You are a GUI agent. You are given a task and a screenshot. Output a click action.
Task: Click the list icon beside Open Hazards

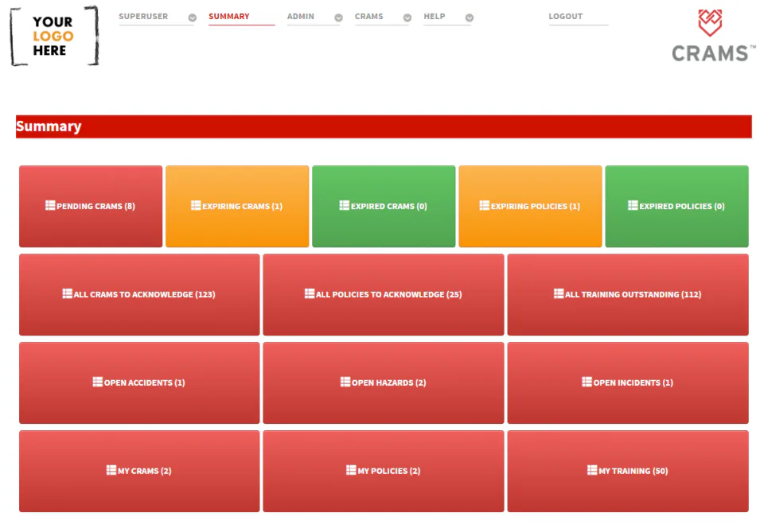point(345,382)
